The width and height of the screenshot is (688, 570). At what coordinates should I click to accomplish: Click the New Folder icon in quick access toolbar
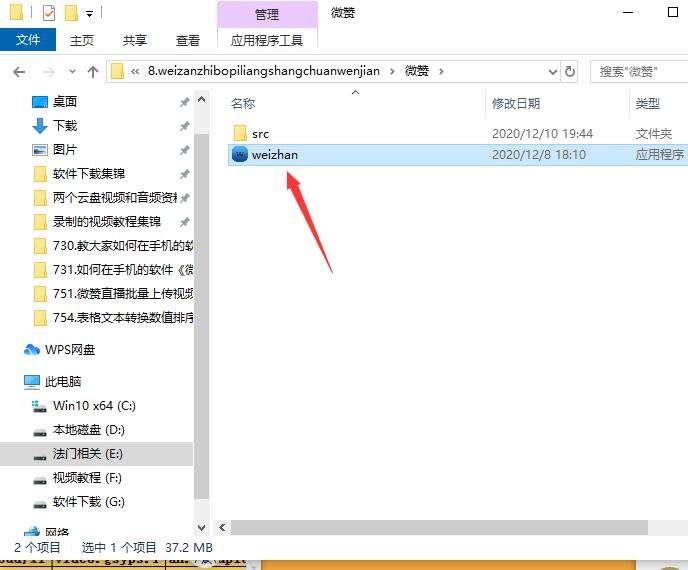click(x=71, y=13)
